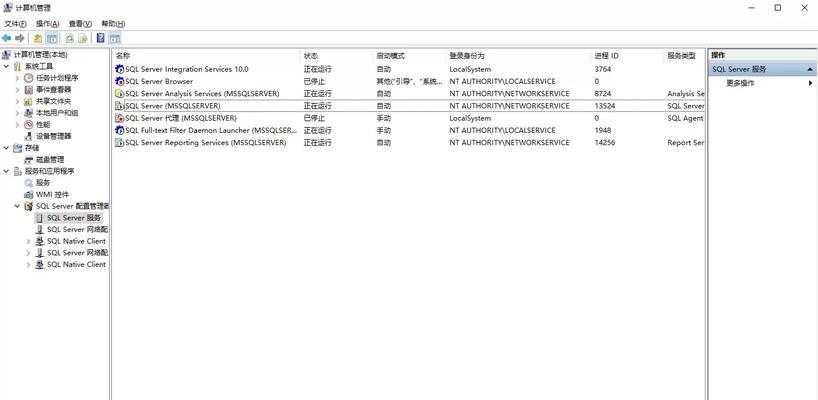The height and width of the screenshot is (400, 818).
Task: Click the SQL Server 代理 service icon
Action: point(119,118)
